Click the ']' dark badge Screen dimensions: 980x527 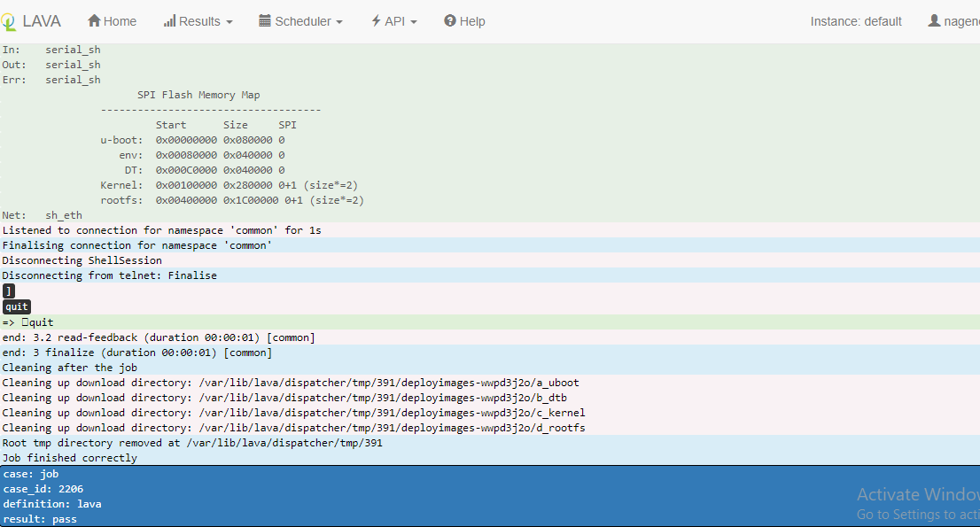[x=9, y=291]
